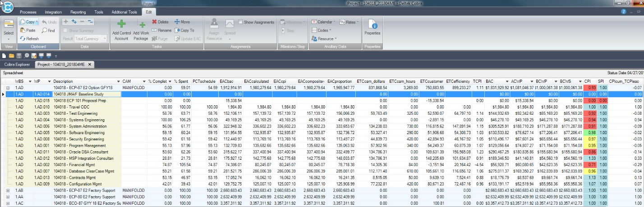Click the save disk quick access icon

(x=19, y=56)
